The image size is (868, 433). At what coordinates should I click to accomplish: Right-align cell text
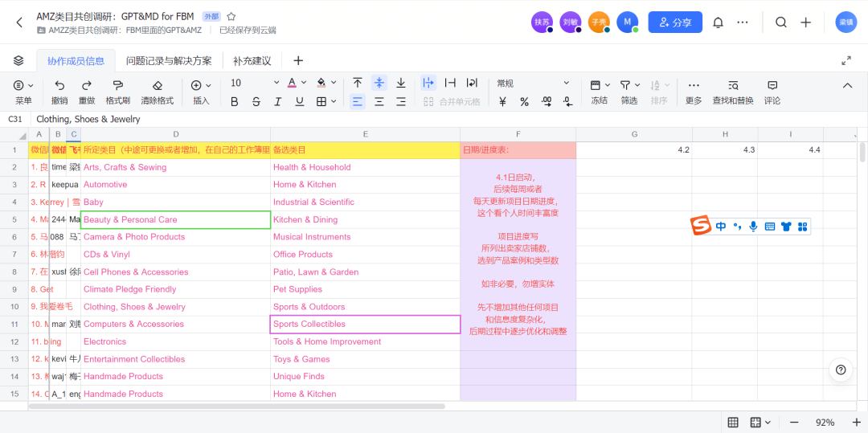click(x=401, y=102)
